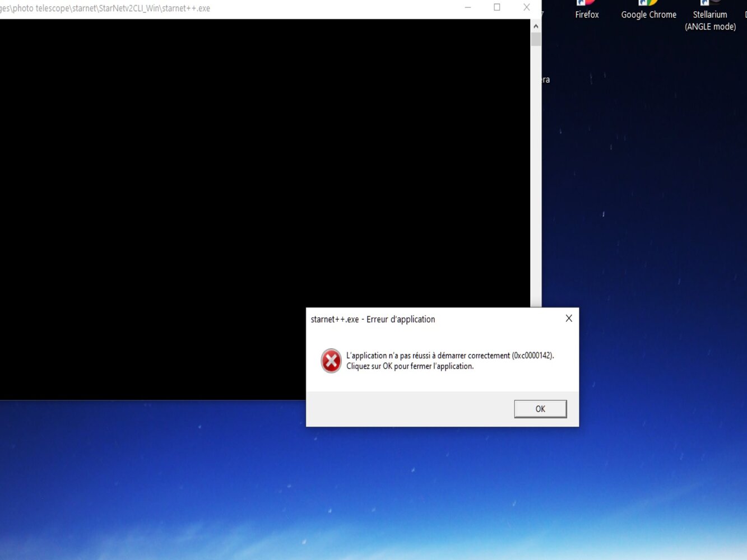Click the console vertical scrollbar thumb
The image size is (747, 560).
[x=536, y=39]
